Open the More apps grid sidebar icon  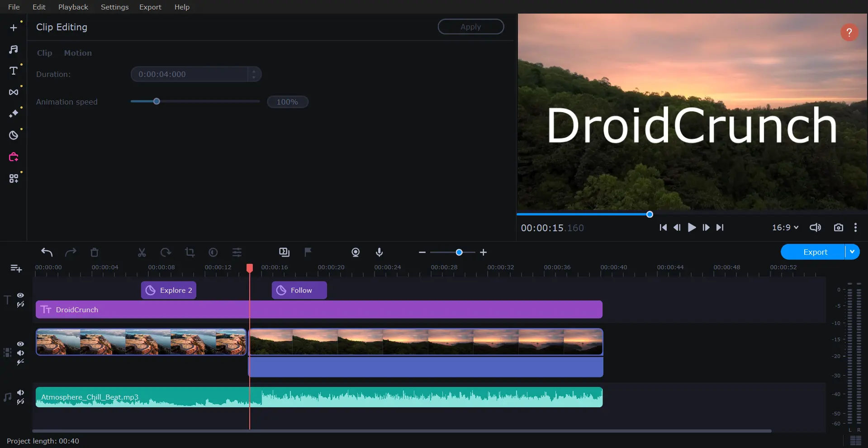(x=14, y=178)
